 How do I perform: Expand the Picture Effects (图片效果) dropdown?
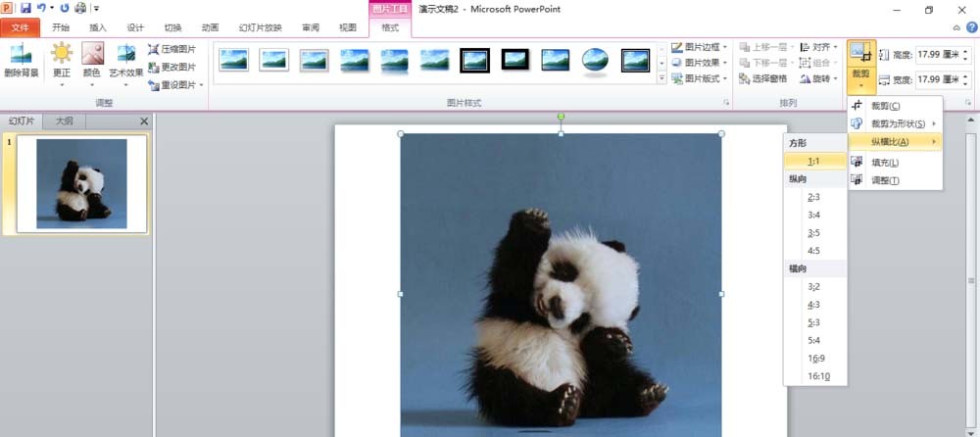[700, 63]
